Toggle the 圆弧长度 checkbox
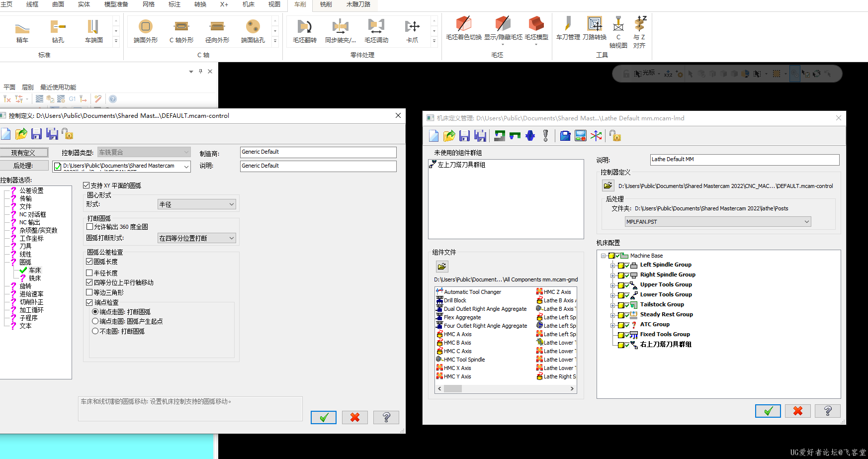Image resolution: width=868 pixels, height=459 pixels. 89,262
